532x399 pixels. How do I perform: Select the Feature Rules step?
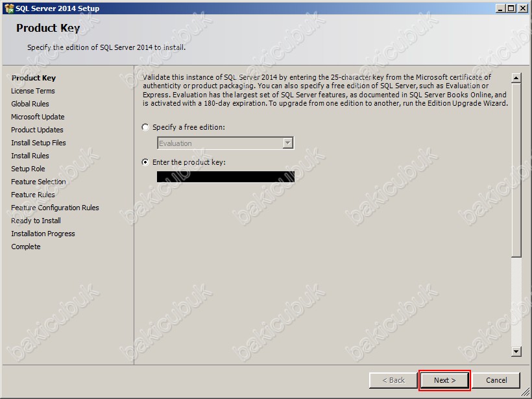tap(33, 195)
